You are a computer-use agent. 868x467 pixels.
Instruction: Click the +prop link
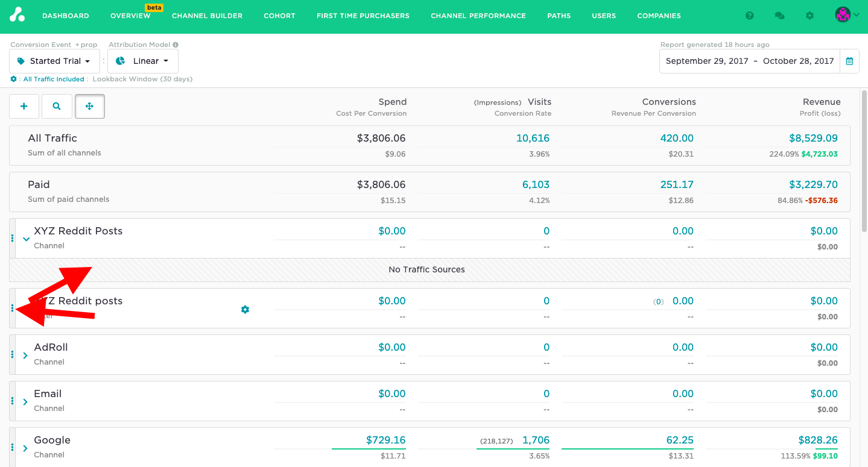pyautogui.click(x=86, y=45)
